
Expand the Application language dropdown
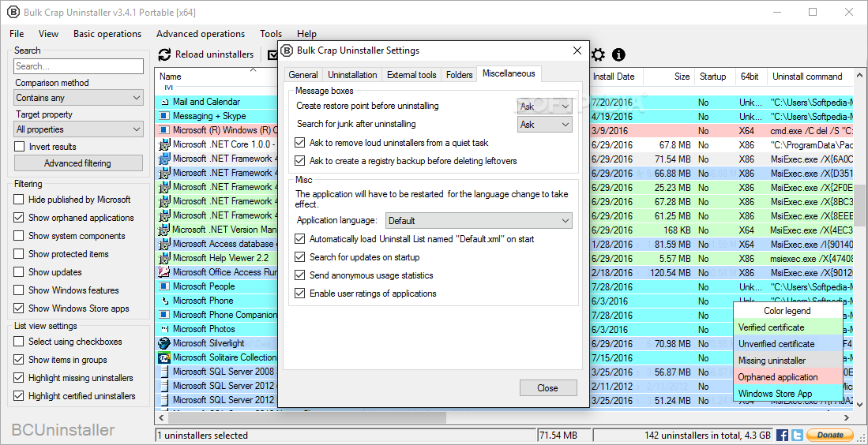click(x=479, y=221)
